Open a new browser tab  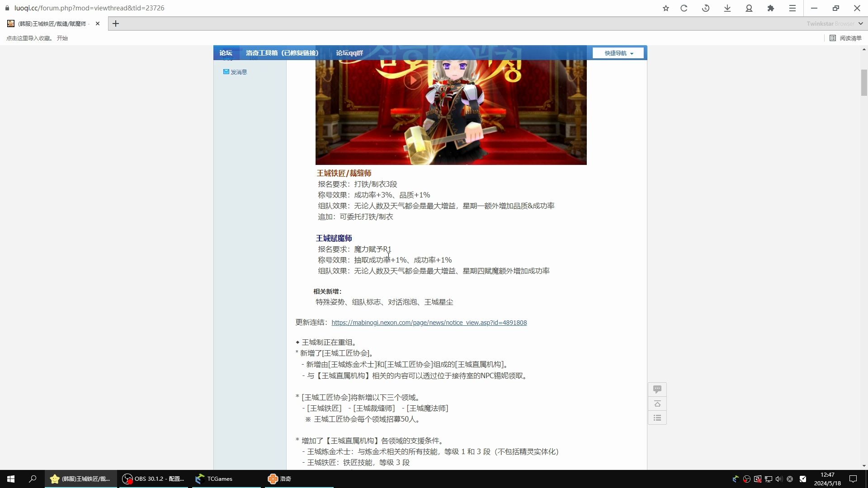116,23
